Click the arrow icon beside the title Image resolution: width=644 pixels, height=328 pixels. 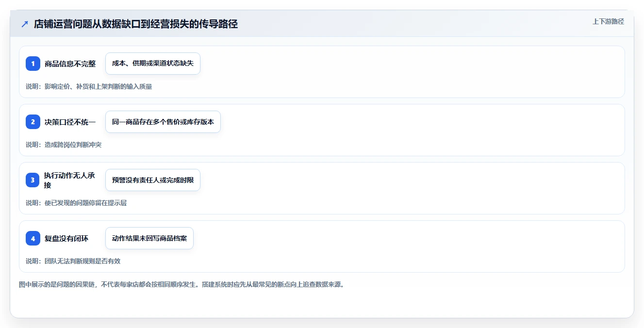[25, 24]
